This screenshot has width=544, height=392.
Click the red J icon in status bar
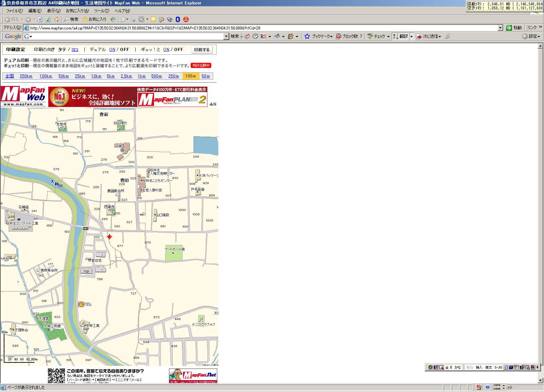(x=479, y=387)
